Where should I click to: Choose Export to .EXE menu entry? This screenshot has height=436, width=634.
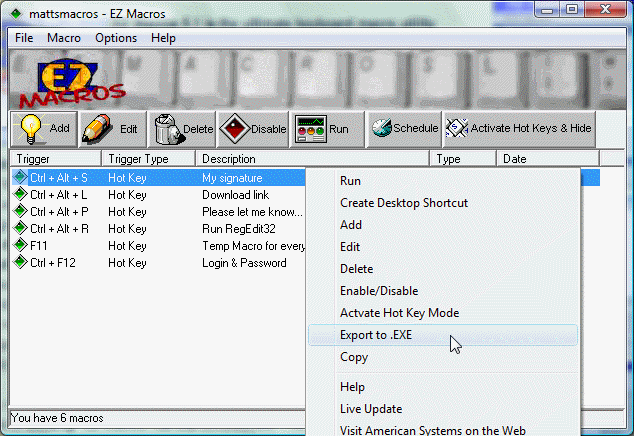tap(443, 335)
